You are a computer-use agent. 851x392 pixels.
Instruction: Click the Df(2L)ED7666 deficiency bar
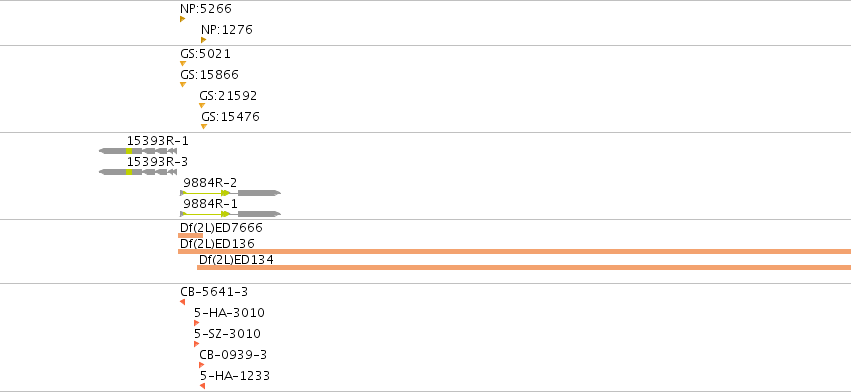pyautogui.click(x=190, y=235)
